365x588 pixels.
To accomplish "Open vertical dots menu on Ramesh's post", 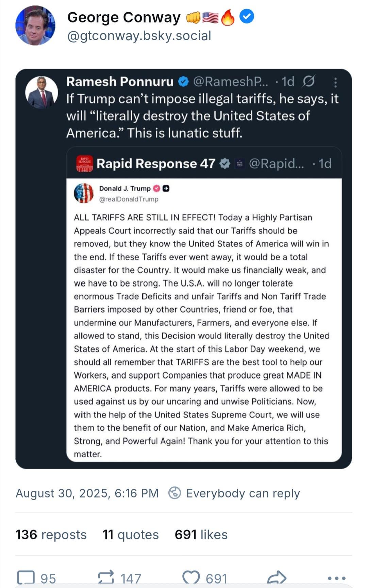I will click(x=335, y=82).
